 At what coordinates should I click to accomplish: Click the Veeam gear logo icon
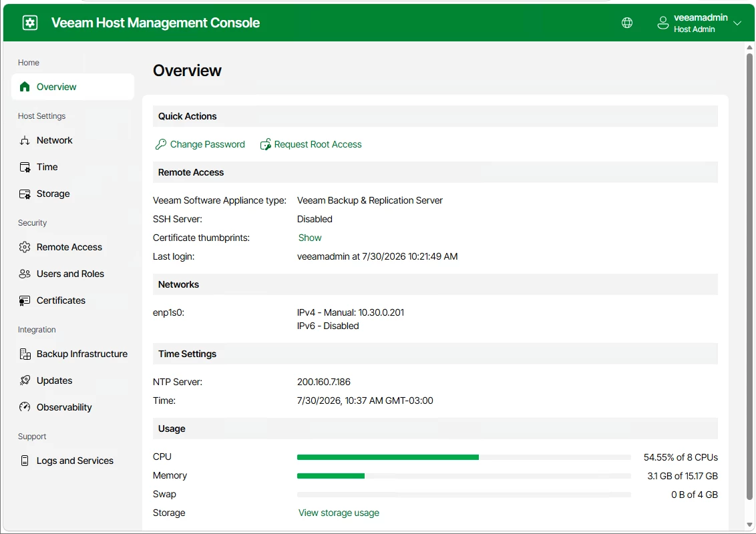(30, 23)
